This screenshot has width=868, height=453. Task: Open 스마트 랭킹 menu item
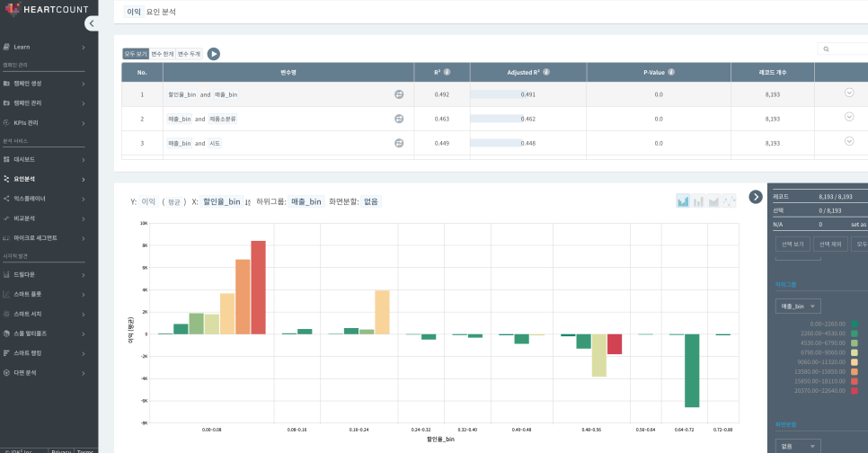point(44,352)
